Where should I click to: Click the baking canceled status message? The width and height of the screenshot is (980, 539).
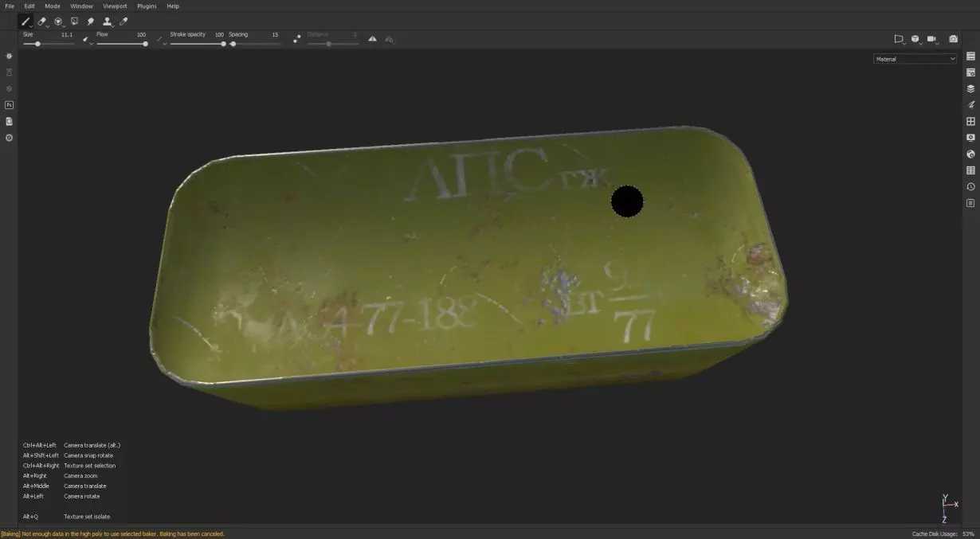[112, 534]
